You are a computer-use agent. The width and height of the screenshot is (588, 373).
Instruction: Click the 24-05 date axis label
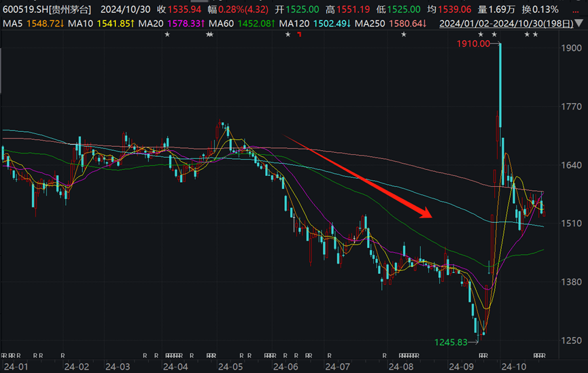(x=230, y=366)
